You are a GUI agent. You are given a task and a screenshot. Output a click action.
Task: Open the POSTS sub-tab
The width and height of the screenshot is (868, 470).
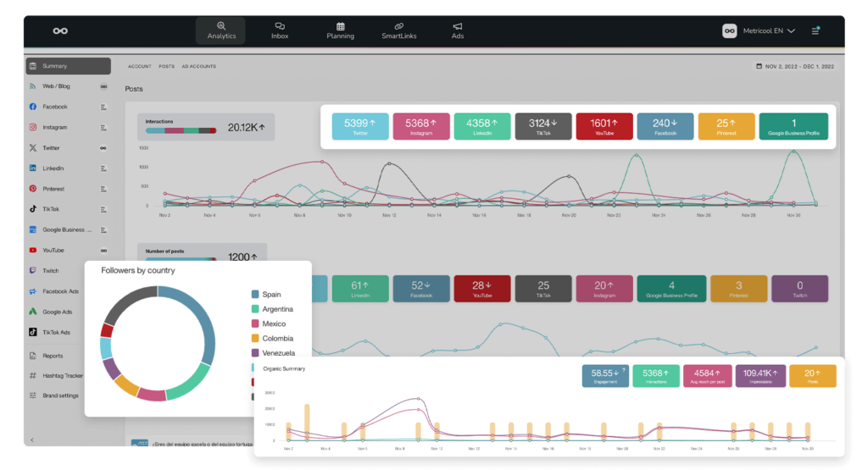coord(167,66)
